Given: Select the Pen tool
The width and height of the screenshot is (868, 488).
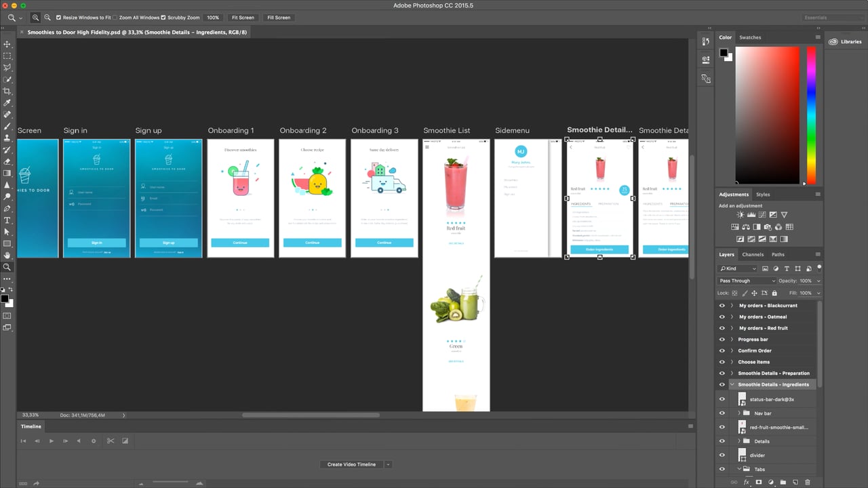Looking at the screenshot, I should pyautogui.click(x=7, y=208).
